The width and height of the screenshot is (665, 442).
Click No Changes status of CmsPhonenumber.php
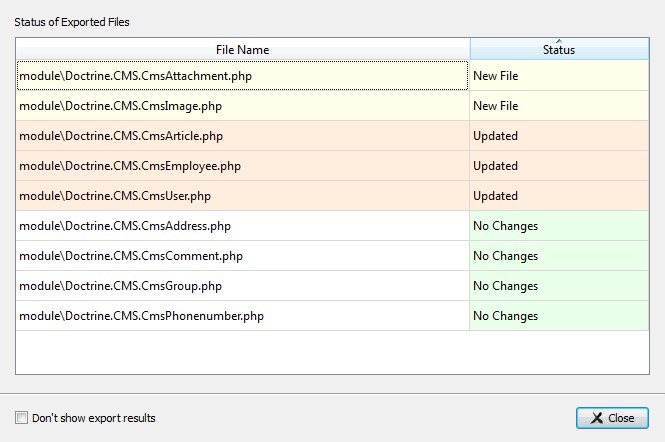point(505,316)
